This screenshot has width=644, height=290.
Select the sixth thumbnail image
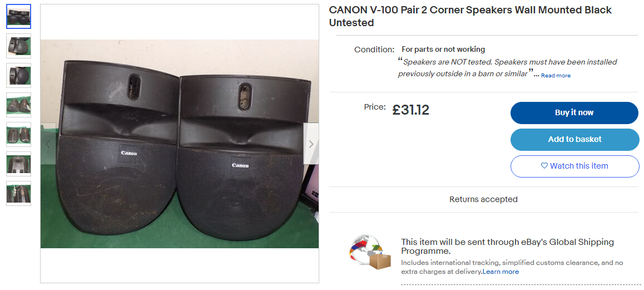click(18, 164)
